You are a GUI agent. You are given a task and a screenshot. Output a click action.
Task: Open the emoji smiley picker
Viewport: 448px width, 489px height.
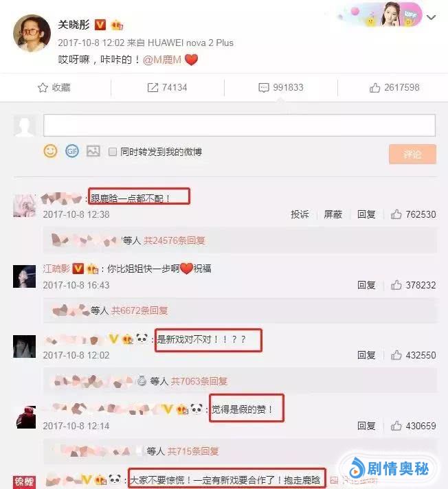(50, 152)
